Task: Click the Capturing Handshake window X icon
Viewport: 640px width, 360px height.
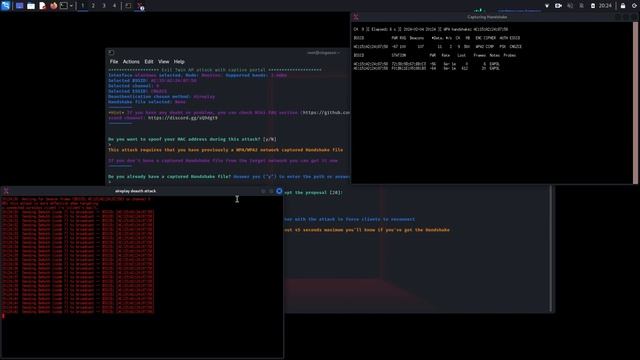Action: click(356, 17)
